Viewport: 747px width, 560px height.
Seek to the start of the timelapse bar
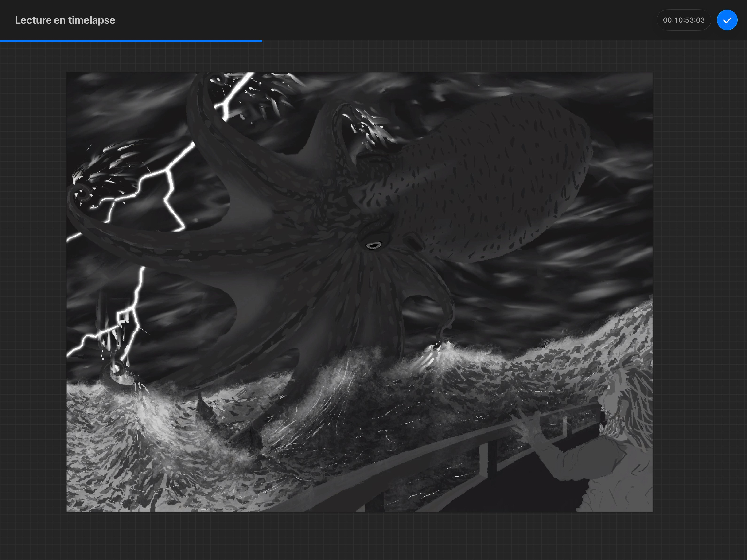pyautogui.click(x=1, y=41)
